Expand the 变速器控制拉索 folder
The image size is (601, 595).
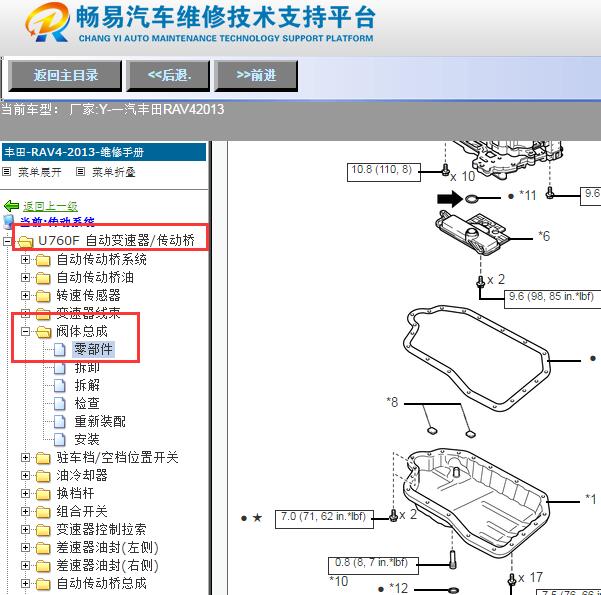pyautogui.click(x=25, y=529)
